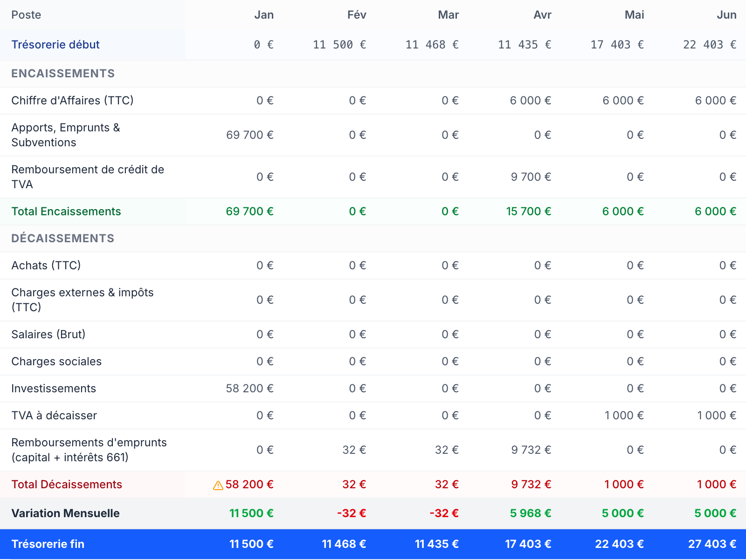Select the Fév column header

pyautogui.click(x=357, y=15)
